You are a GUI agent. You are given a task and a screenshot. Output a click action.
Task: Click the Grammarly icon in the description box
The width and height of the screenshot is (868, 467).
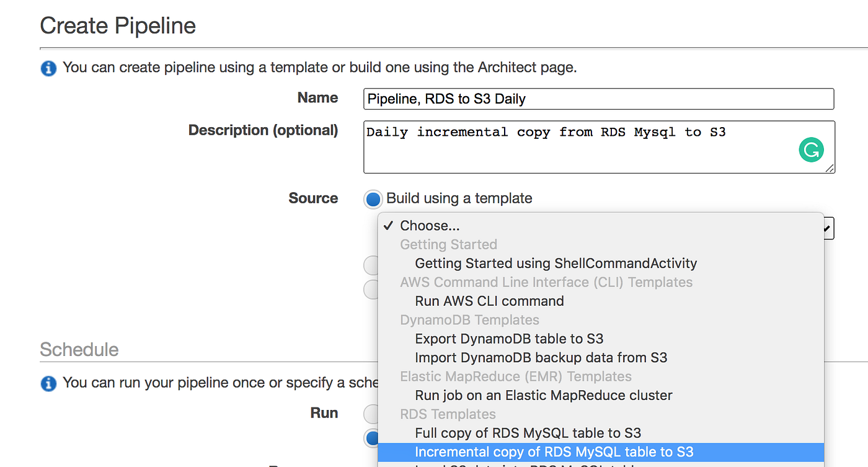pos(811,149)
